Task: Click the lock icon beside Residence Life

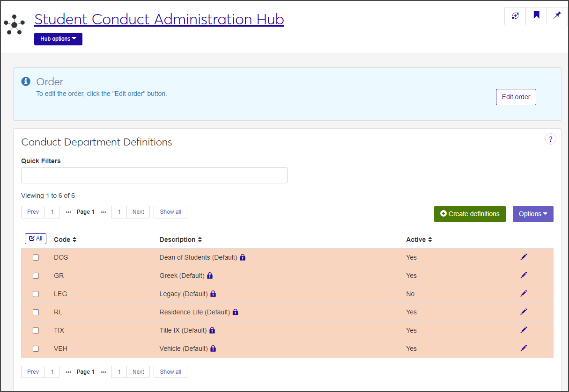Action: (236, 312)
